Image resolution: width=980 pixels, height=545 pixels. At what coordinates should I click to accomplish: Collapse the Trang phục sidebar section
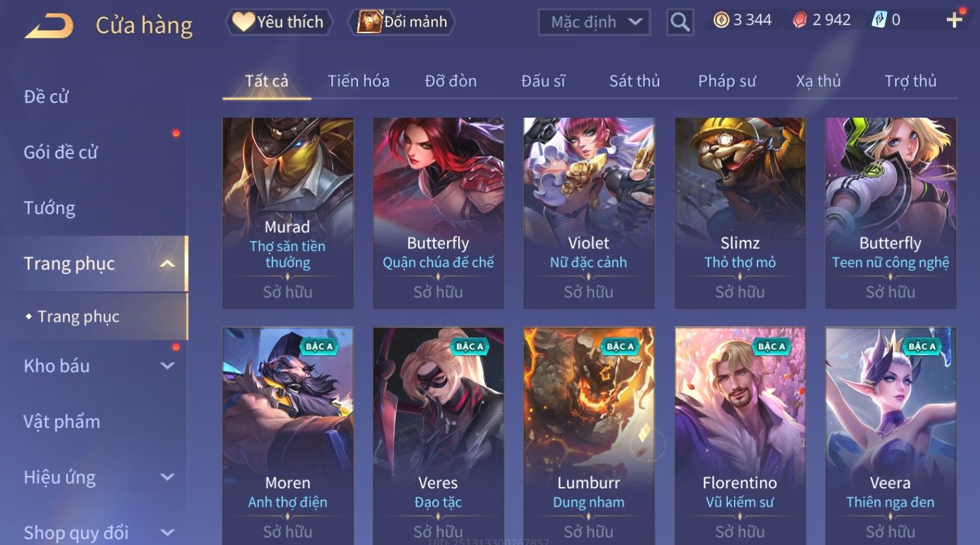[167, 263]
